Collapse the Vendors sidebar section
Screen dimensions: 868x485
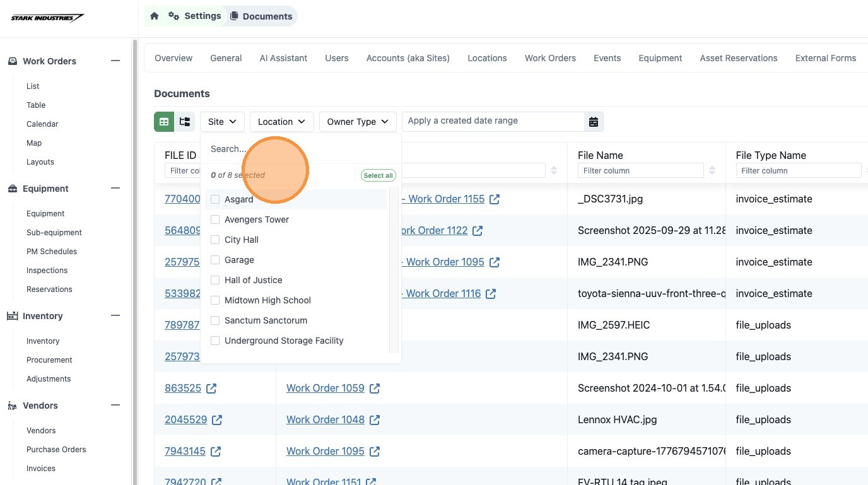point(115,406)
